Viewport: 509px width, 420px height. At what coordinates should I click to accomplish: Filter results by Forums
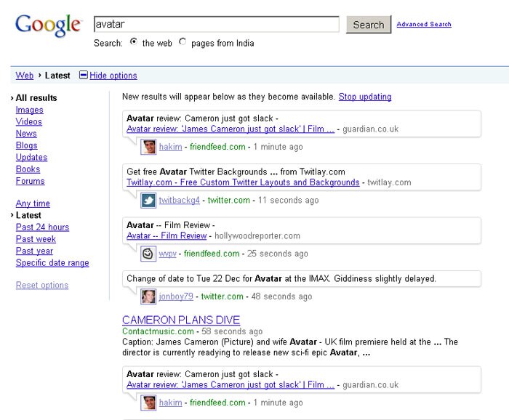[31, 181]
